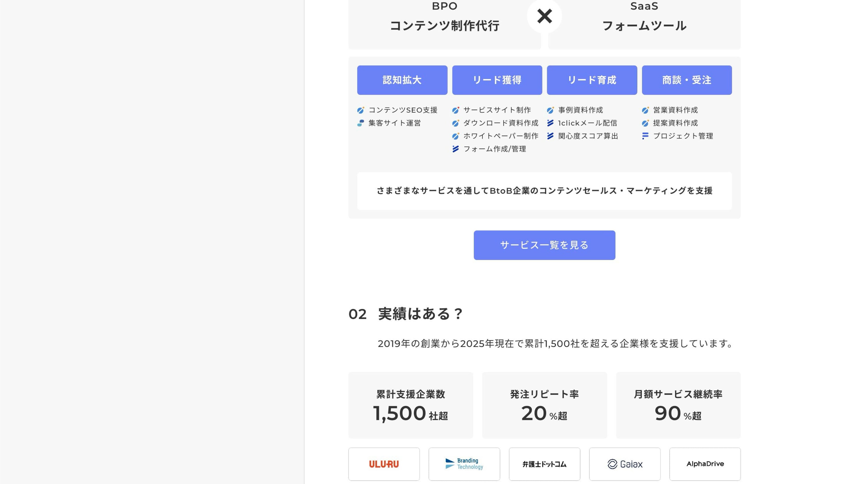This screenshot has height=484, width=868.
Task: Click the icon beside プロジェクト管理
Action: 645,136
